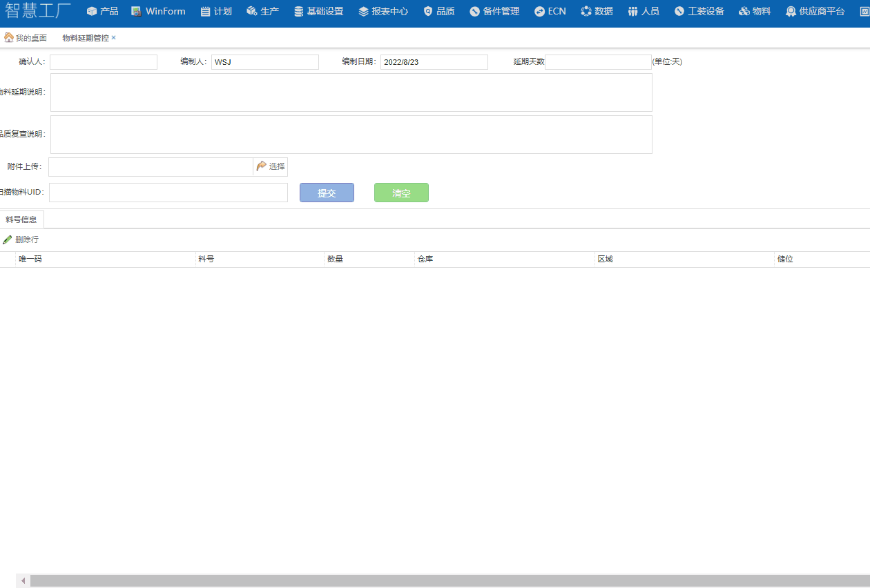
Task: Click 选择 to choose an attachment
Action: [271, 166]
